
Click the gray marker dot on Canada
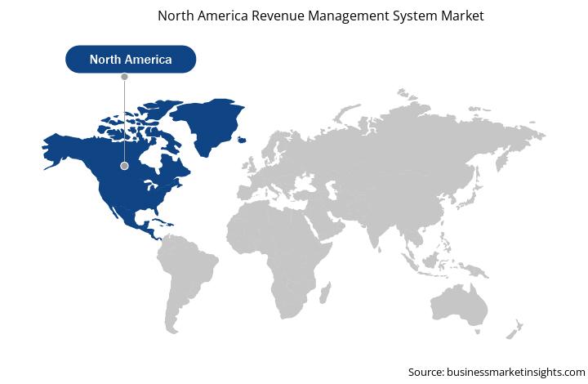coord(124,166)
